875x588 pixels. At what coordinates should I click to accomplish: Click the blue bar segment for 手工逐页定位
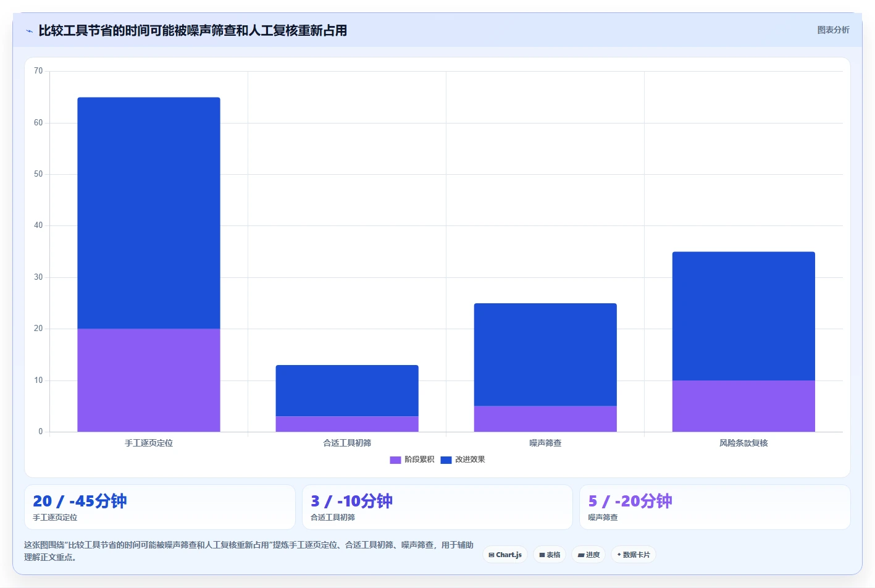(x=149, y=213)
